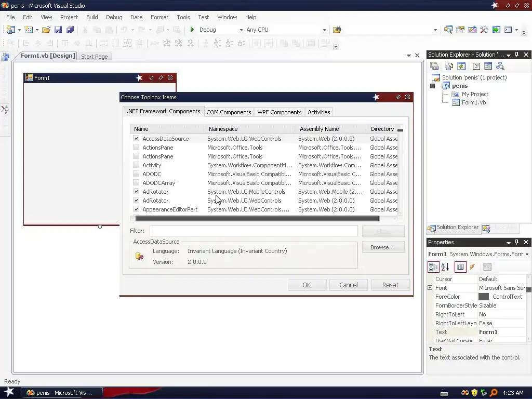
Task: Sort by the Namespace column header
Action: click(250, 129)
